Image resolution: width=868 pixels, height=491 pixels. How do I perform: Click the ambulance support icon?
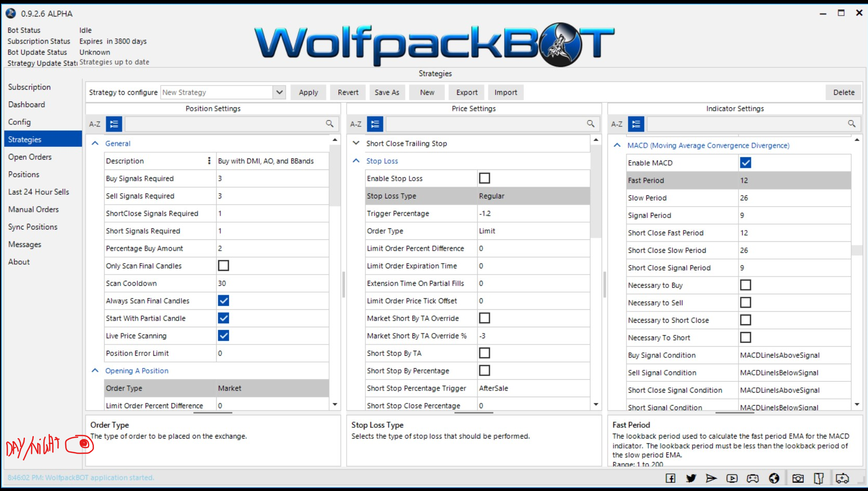(842, 478)
